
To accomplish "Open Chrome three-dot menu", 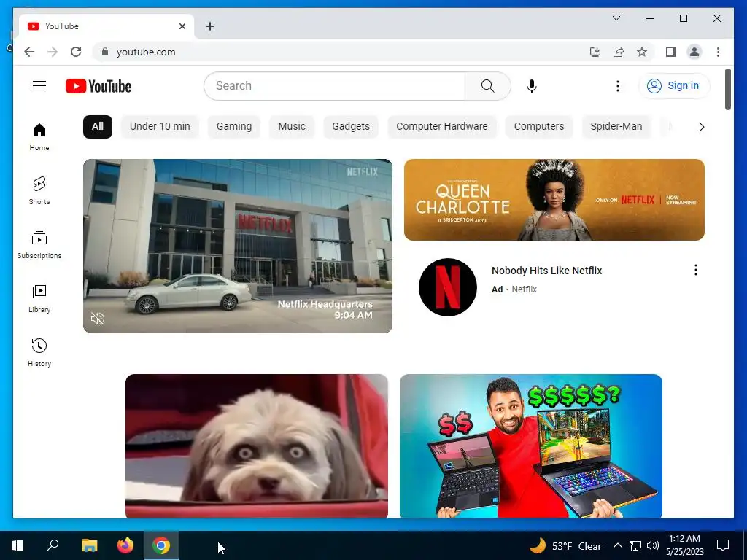I will click(x=718, y=52).
